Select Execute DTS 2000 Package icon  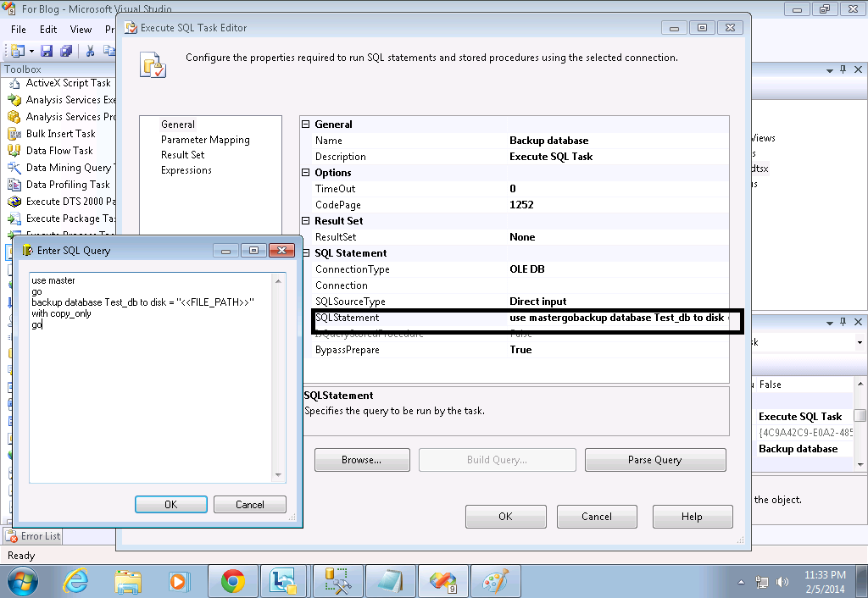point(14,202)
